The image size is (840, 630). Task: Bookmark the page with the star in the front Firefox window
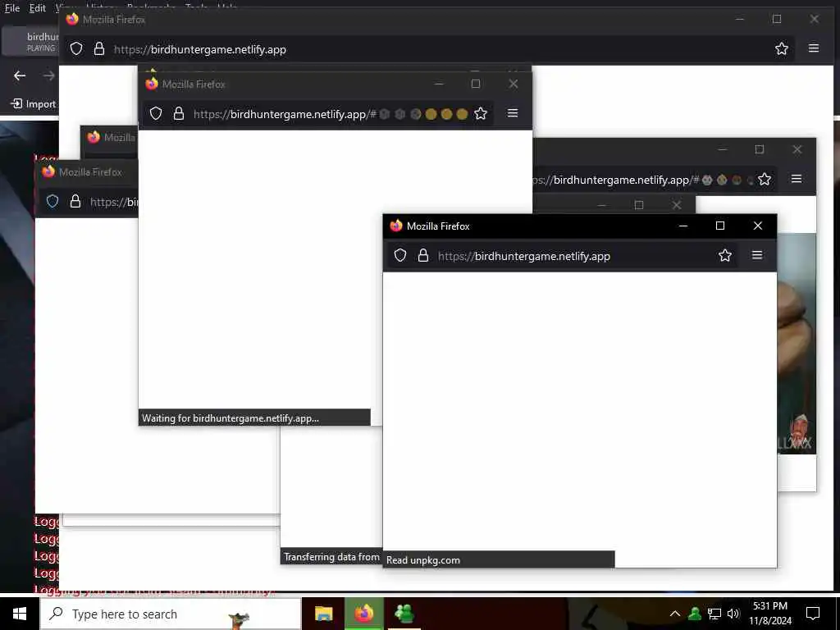coord(725,256)
